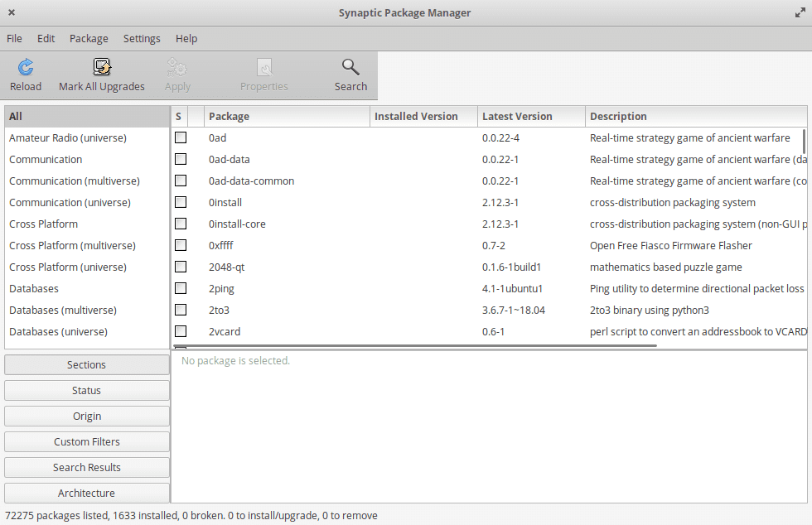Image resolution: width=812 pixels, height=525 pixels.
Task: Click the Reload toolbar icon
Action: point(26,67)
